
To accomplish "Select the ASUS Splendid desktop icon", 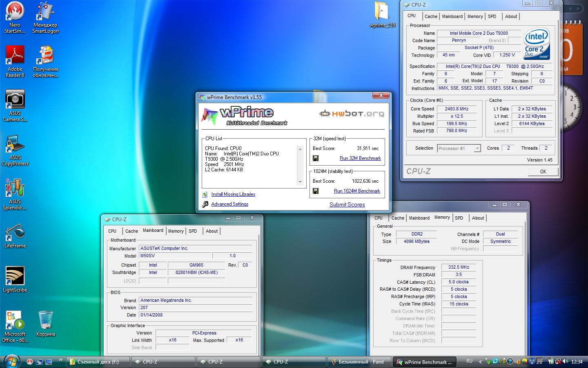I will [x=15, y=194].
